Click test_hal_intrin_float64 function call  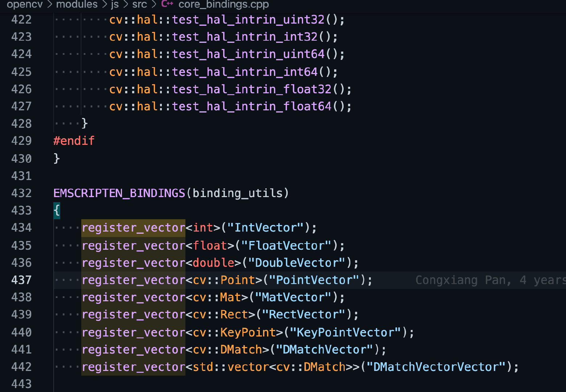click(x=252, y=106)
